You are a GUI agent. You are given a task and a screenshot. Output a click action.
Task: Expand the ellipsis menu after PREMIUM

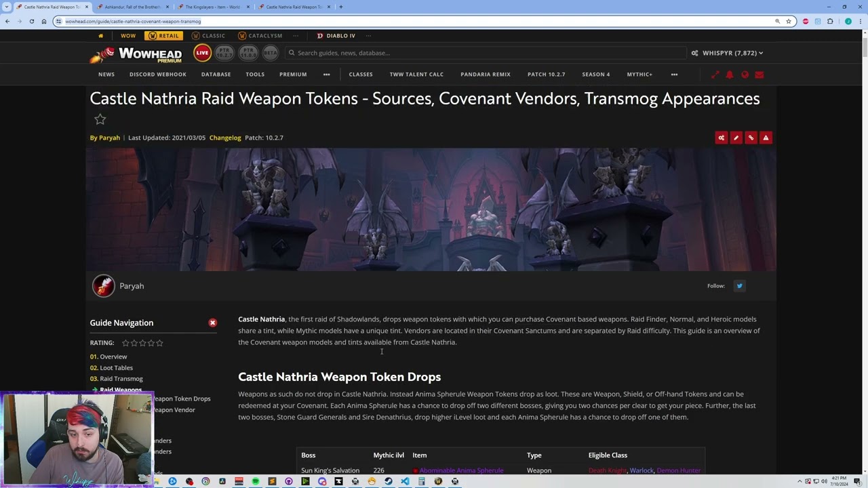pyautogui.click(x=326, y=75)
